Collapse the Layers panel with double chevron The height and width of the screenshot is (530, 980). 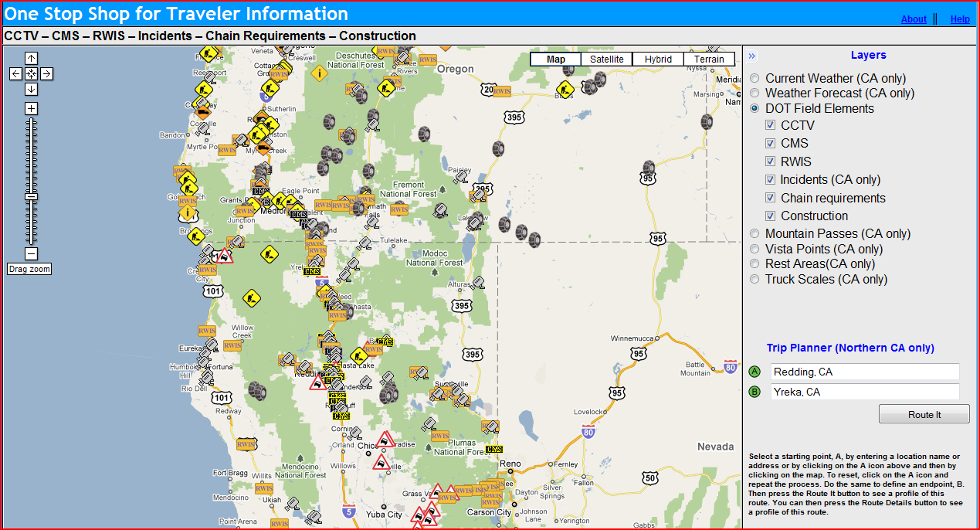[x=752, y=56]
